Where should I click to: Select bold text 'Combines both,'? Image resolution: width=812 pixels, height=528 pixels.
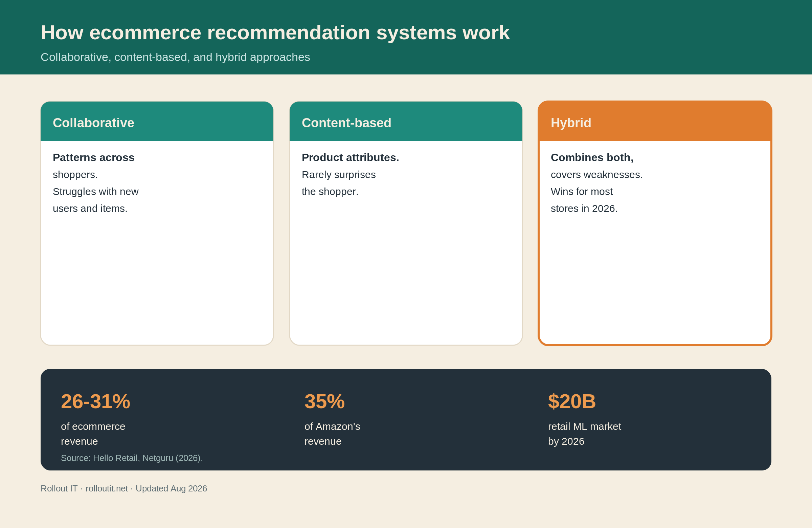[592, 157]
